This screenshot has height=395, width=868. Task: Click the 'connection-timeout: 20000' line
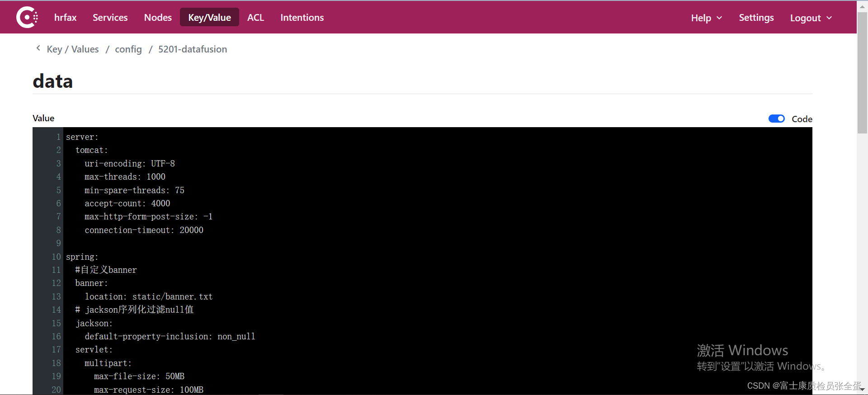tap(144, 230)
